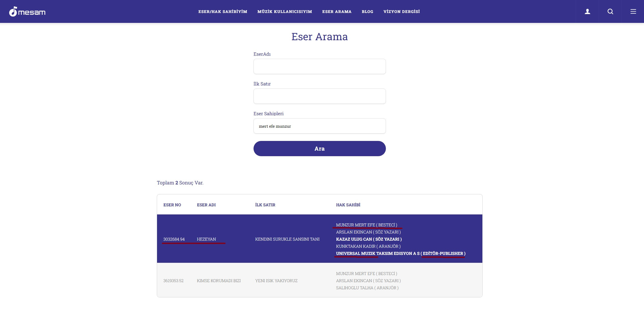Screen dimensions: 644x319
Task: Open ESER/HAK SAHİBİYİM menu
Action: click(223, 12)
